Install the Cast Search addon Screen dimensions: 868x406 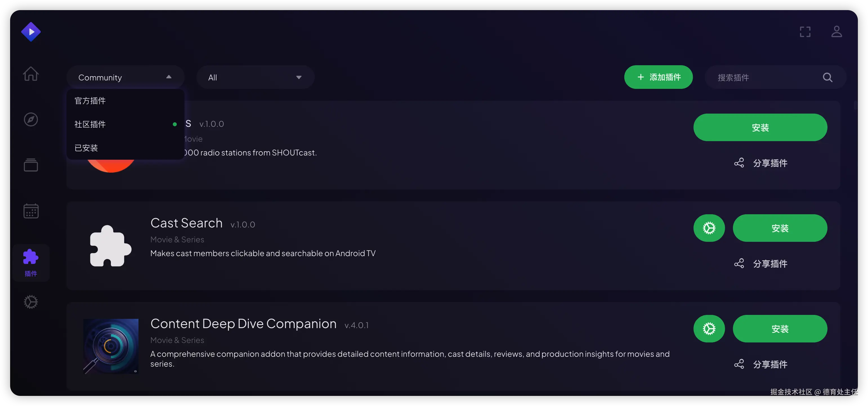click(780, 228)
